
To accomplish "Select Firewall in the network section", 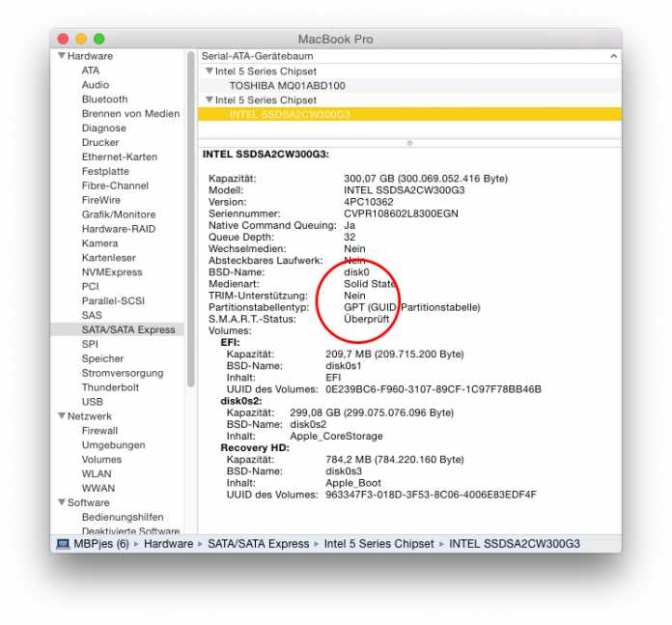I will pos(99,431).
